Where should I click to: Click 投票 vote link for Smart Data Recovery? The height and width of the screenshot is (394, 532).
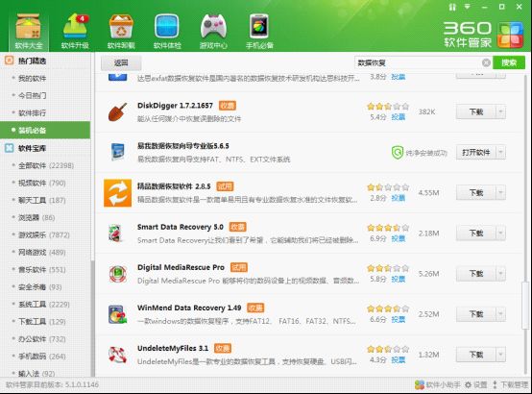(x=398, y=238)
